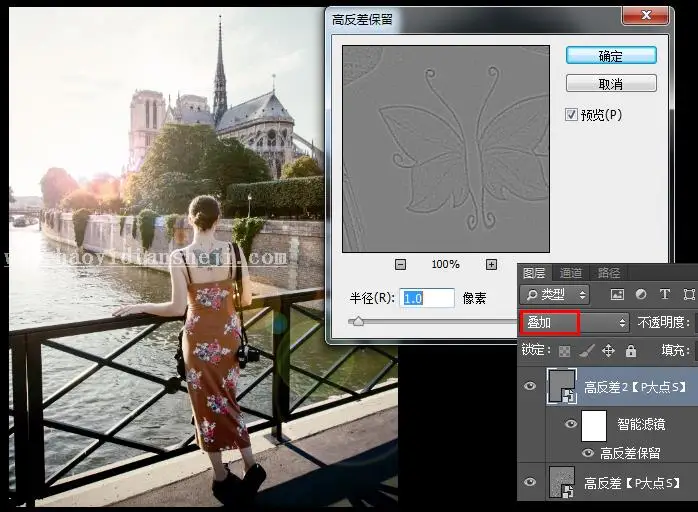Click the 智能滤镜 label

pyautogui.click(x=641, y=424)
